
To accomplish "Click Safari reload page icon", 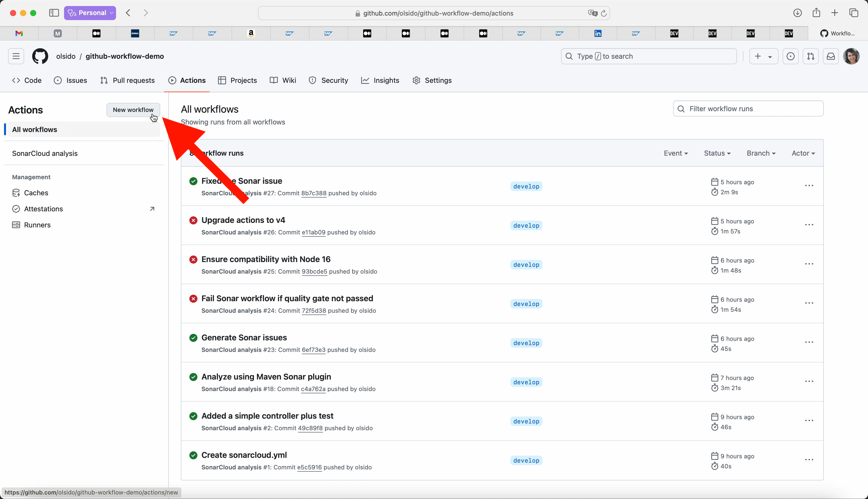I will point(604,13).
